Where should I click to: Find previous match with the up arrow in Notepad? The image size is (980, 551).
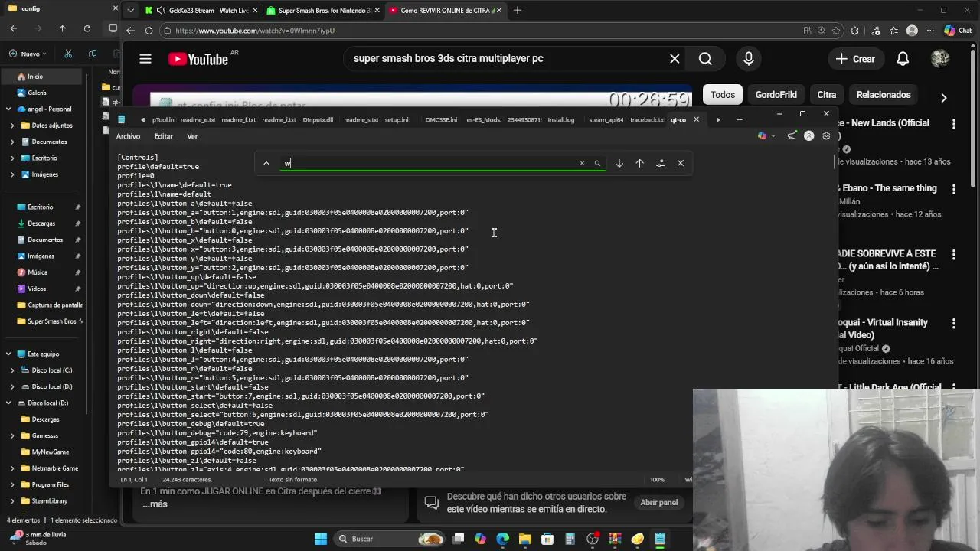pyautogui.click(x=639, y=163)
